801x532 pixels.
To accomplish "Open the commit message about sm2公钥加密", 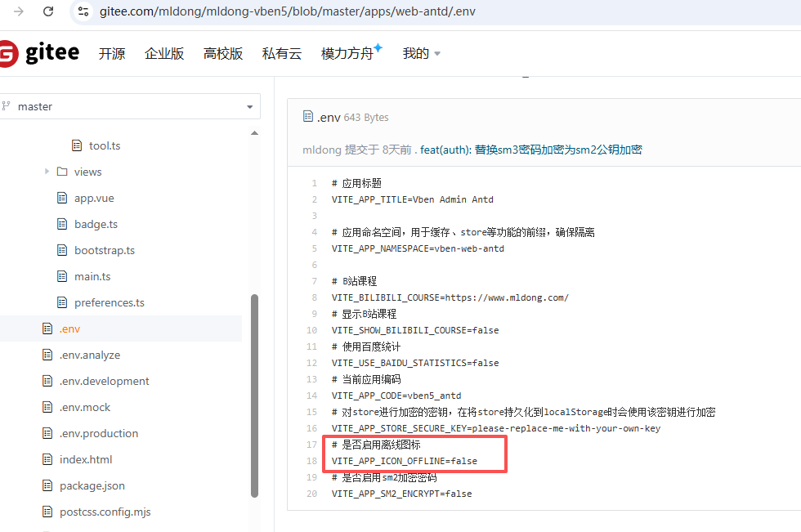I will click(x=530, y=150).
